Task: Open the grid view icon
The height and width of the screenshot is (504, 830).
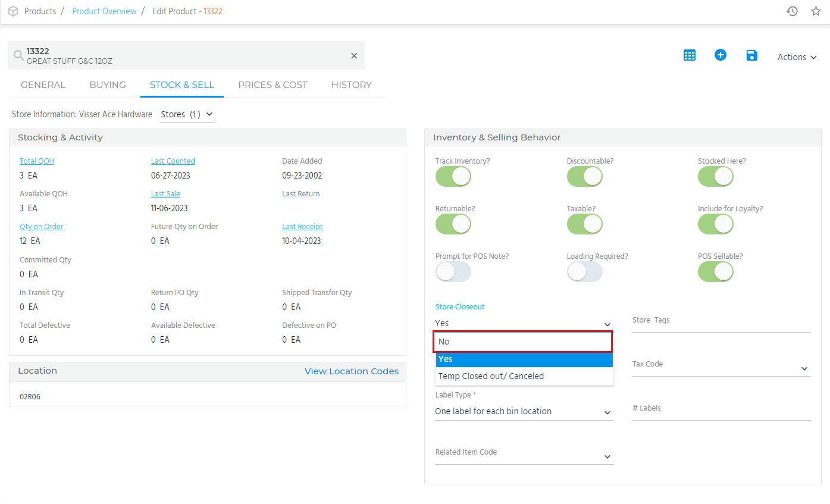Action: (x=690, y=55)
